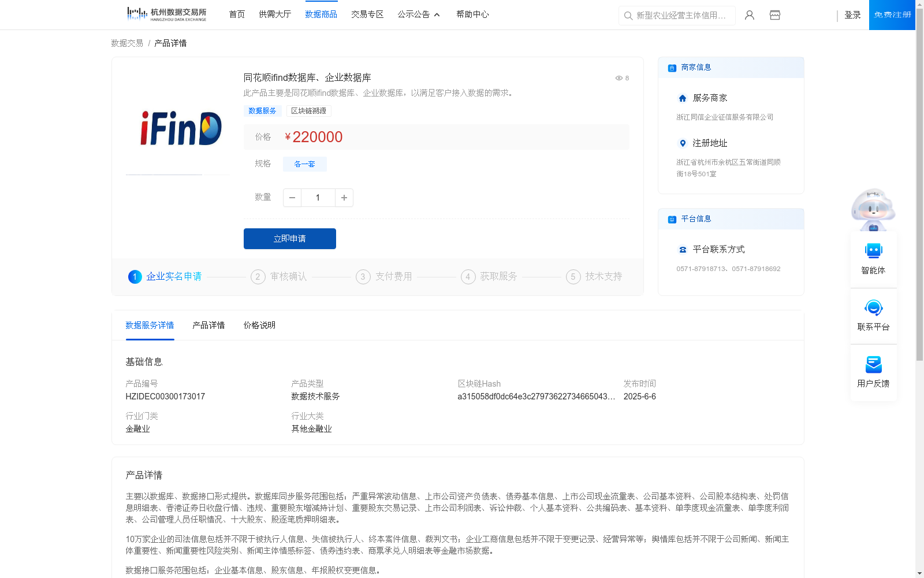The image size is (924, 578).
Task: Open the Hangzhou Data Exchange logo home link
Action: point(166,14)
